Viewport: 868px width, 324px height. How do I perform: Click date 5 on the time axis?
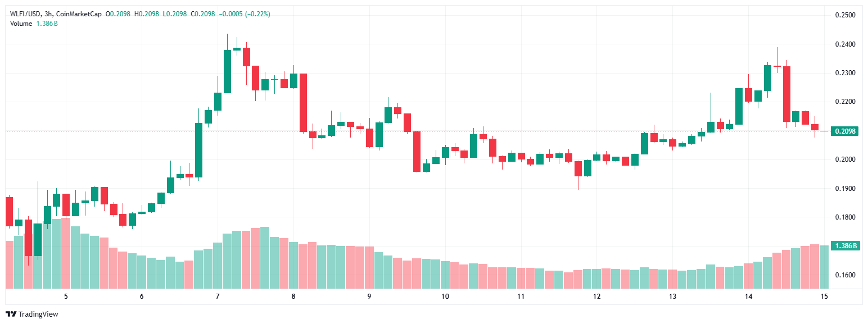click(x=66, y=296)
